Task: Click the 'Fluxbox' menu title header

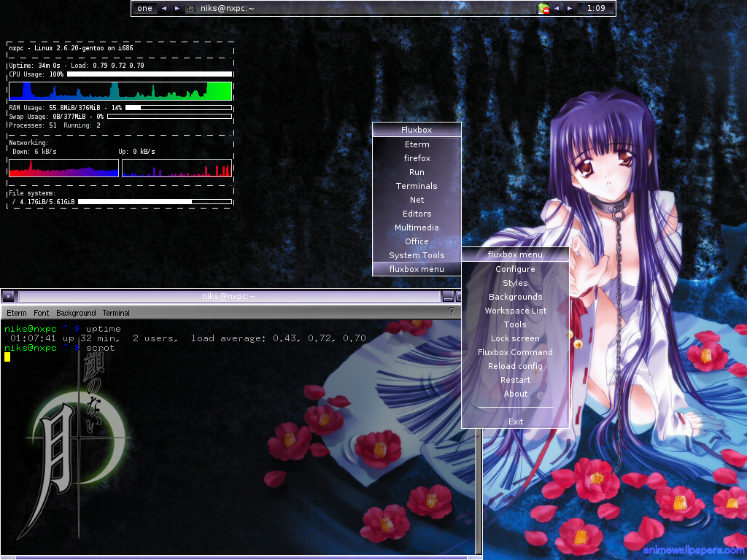Action: click(417, 130)
